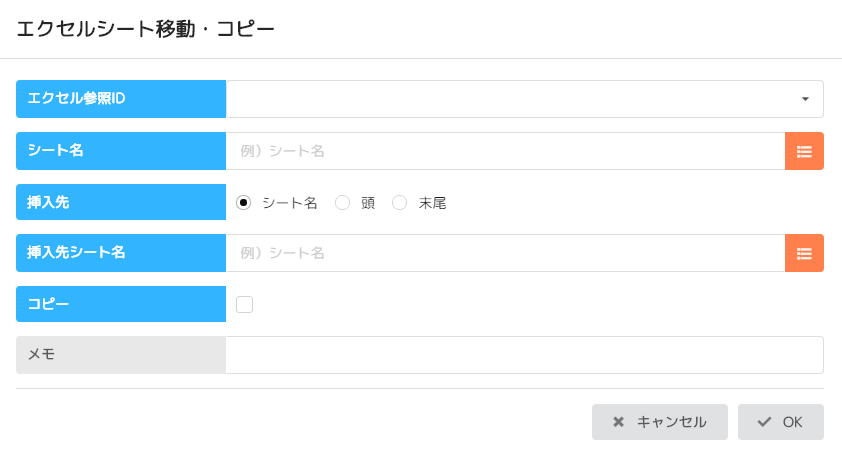Enable the コピー checkbox
The height and width of the screenshot is (458, 842).
[x=244, y=304]
